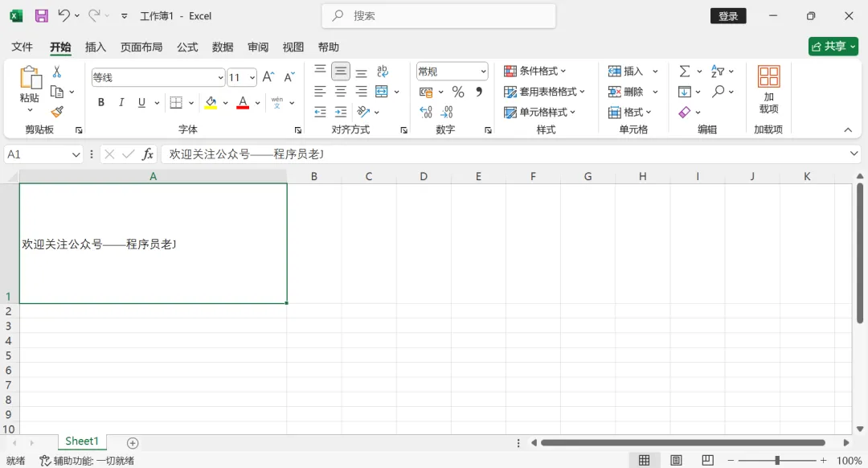Switch to the 公式 Formulas tab

coord(187,47)
